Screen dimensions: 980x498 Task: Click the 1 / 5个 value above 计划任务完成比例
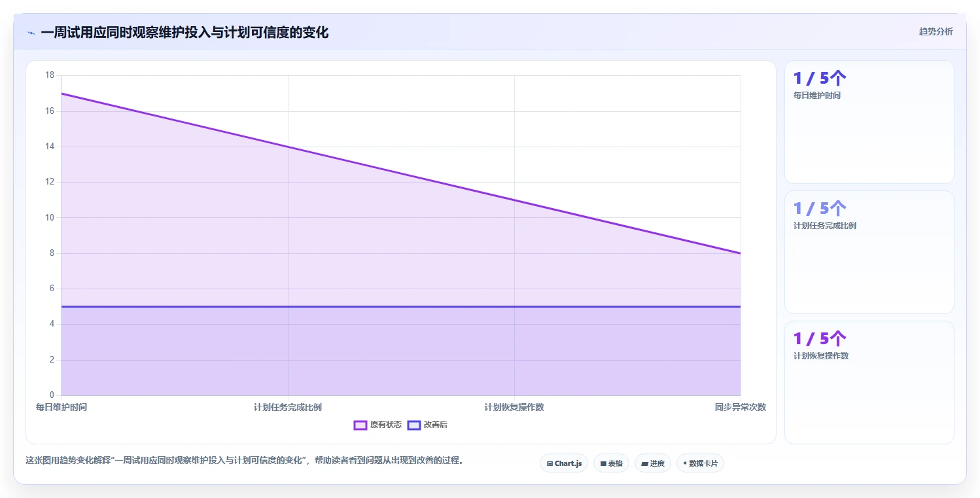[x=820, y=209]
